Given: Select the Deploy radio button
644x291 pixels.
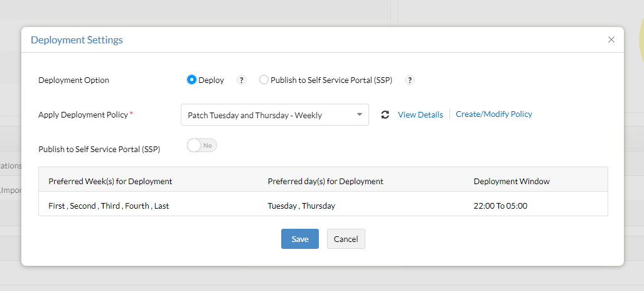Looking at the screenshot, I should (192, 80).
